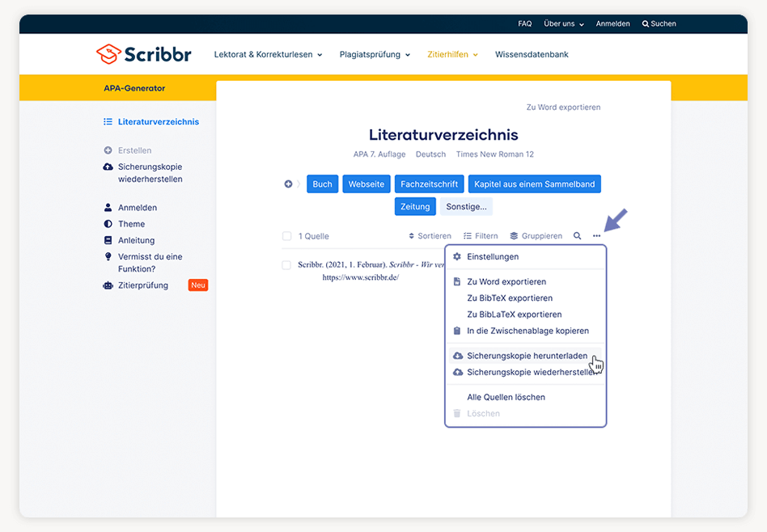The height and width of the screenshot is (532, 767).
Task: Expand the Über uns dropdown
Action: click(564, 24)
